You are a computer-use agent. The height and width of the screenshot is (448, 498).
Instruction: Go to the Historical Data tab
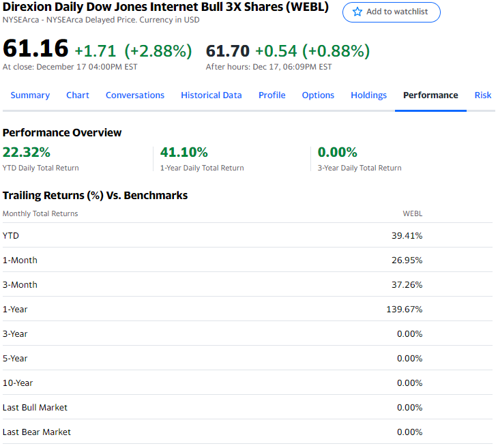pyautogui.click(x=211, y=95)
